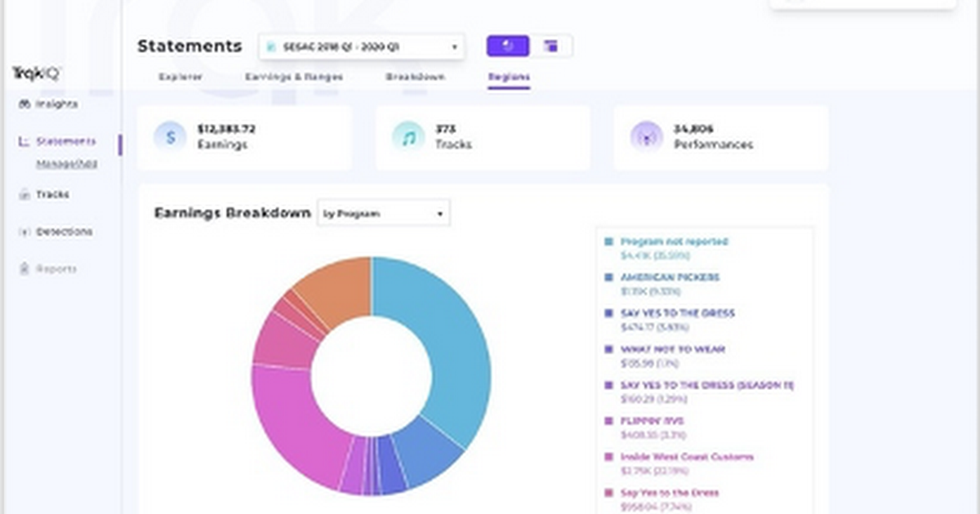Click the Performances broadcast icon
Viewport: 980px width, 514px height.
pyautogui.click(x=646, y=137)
